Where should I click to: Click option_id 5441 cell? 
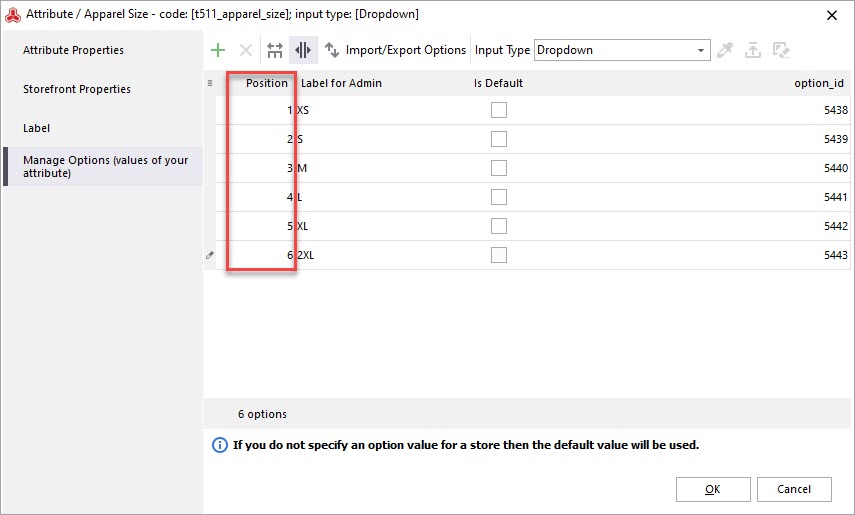coord(835,197)
